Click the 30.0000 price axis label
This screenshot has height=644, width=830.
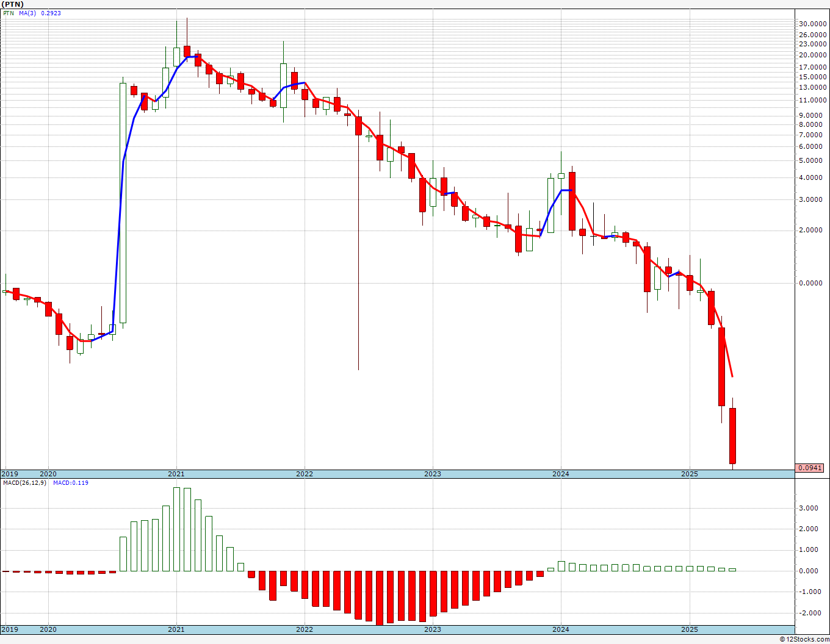[812, 24]
